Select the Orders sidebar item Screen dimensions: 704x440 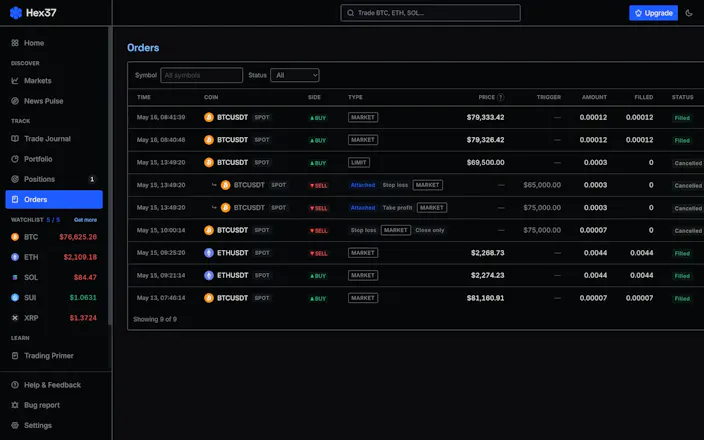(54, 199)
